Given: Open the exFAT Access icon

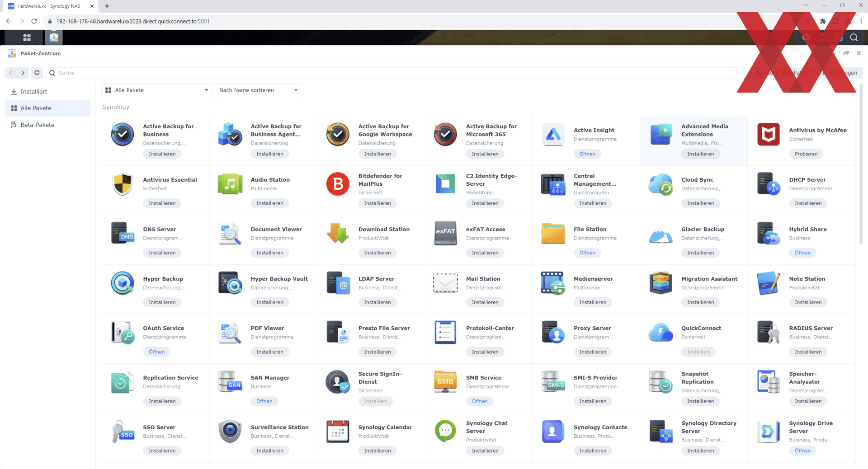Looking at the screenshot, I should [445, 233].
